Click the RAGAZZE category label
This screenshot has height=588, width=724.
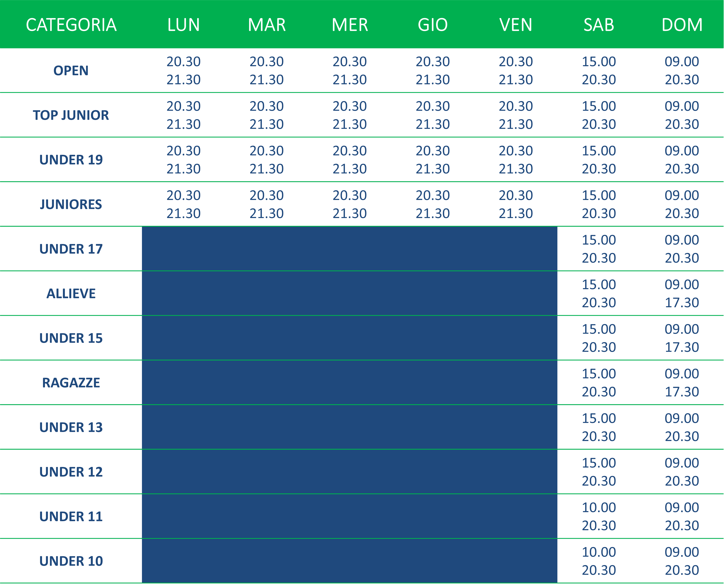[x=71, y=383]
